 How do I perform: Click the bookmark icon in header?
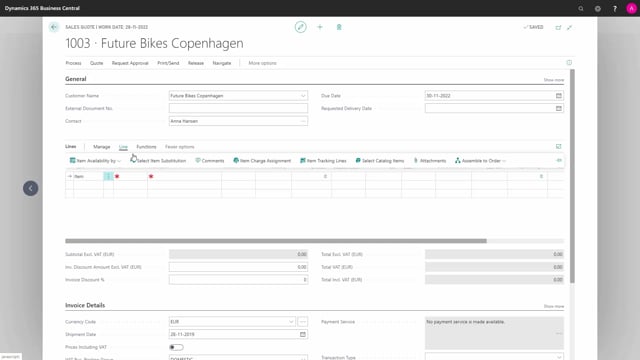pos(339,27)
